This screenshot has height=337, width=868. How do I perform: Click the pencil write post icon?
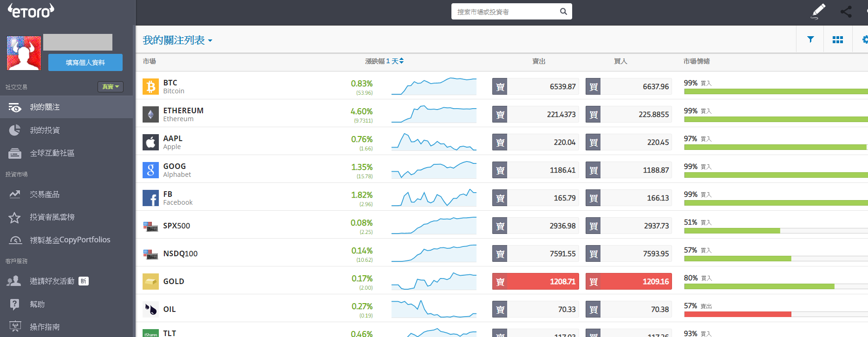818,11
